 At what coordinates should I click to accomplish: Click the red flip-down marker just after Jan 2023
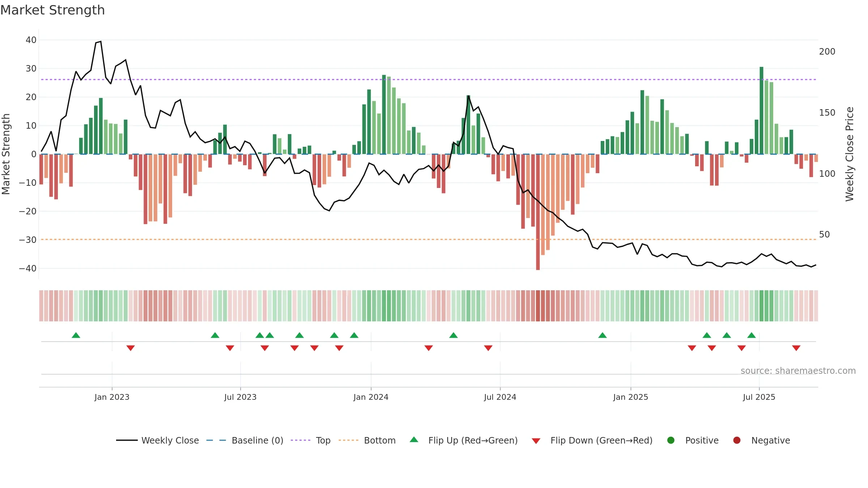[131, 348]
